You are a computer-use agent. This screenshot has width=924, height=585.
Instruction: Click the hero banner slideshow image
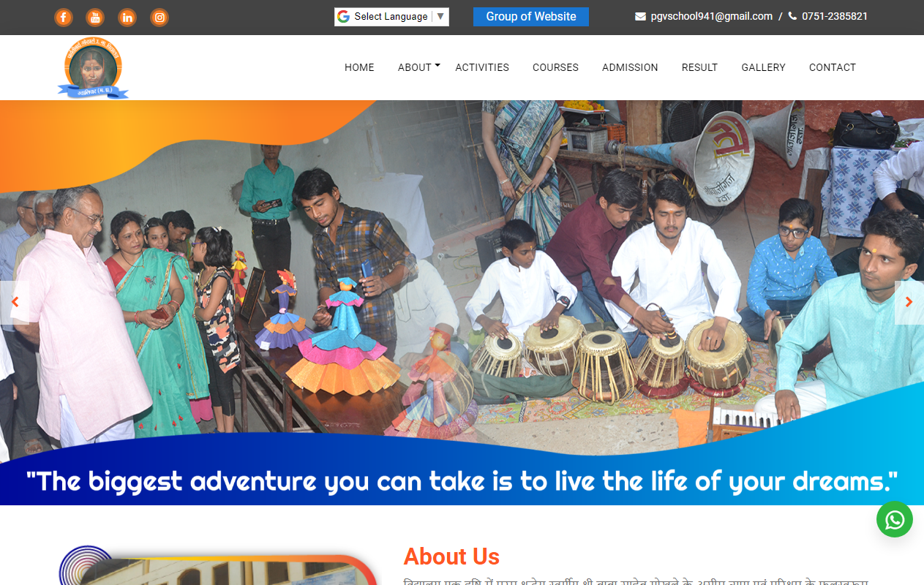tap(462, 302)
